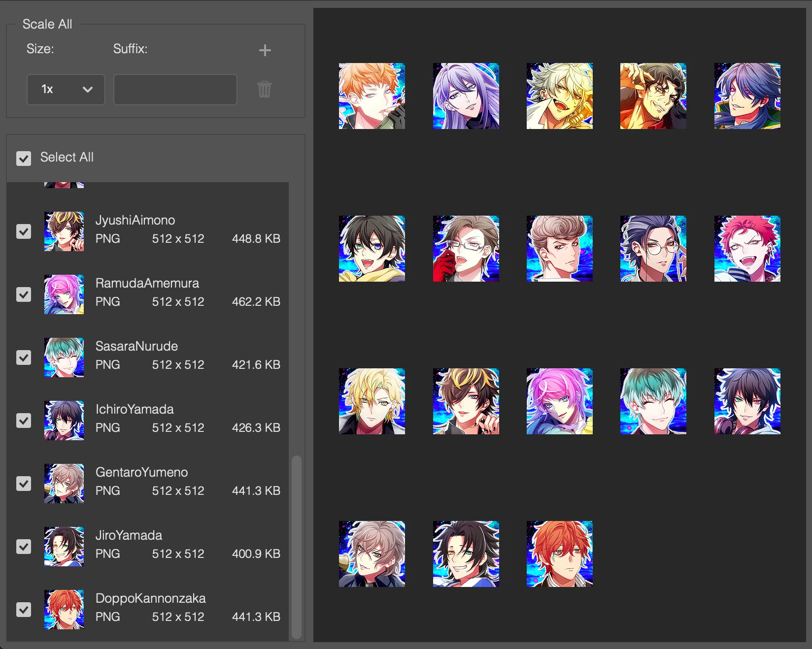Click the GentaroYumeno file name
Screen dimensions: 812x649
[x=141, y=472]
